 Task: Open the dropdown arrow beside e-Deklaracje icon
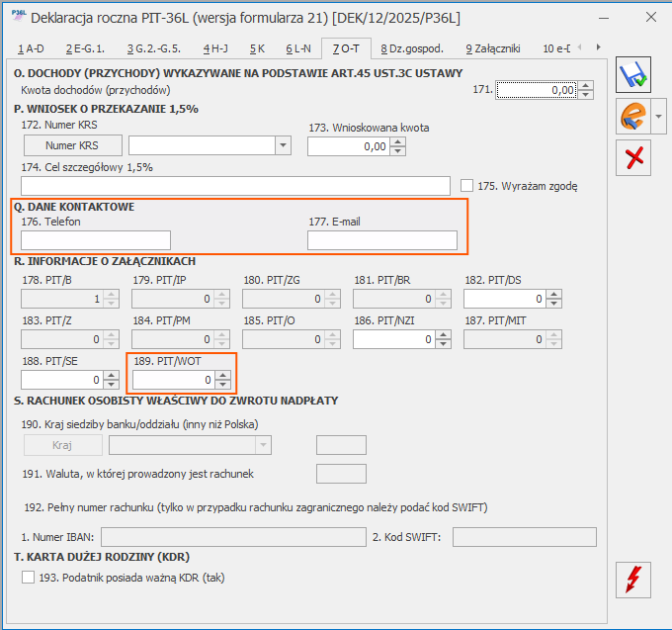click(x=658, y=118)
